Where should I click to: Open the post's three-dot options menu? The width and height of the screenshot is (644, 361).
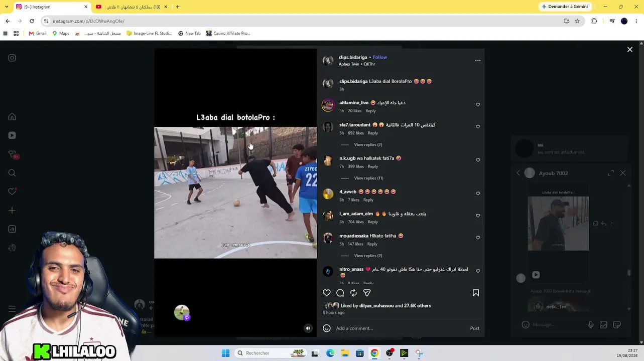point(478,61)
